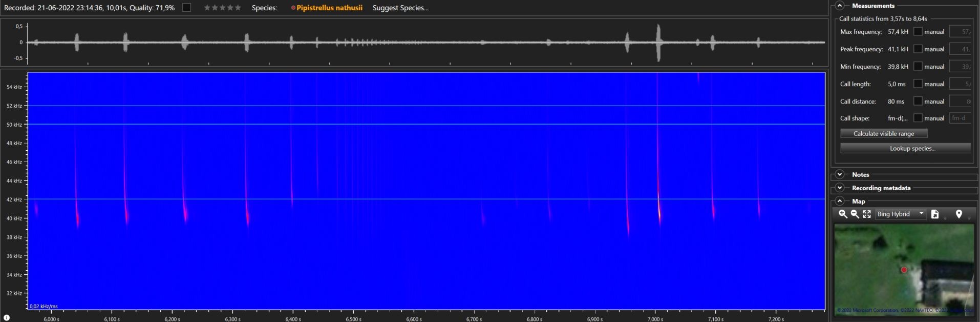
Task: Zoom out on the map
Action: point(855,214)
